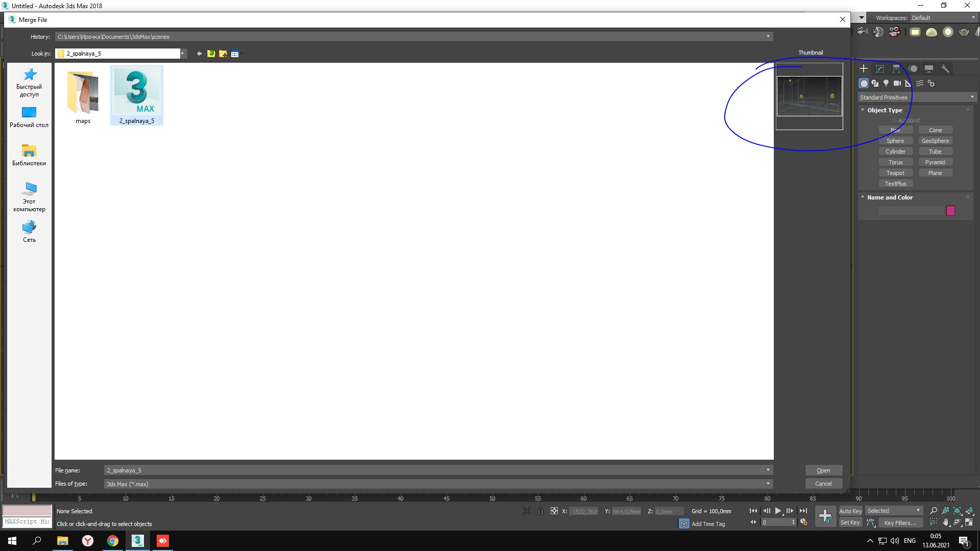Open File Explorer from the taskbar
Screen dimensions: 980x551
coord(62,541)
